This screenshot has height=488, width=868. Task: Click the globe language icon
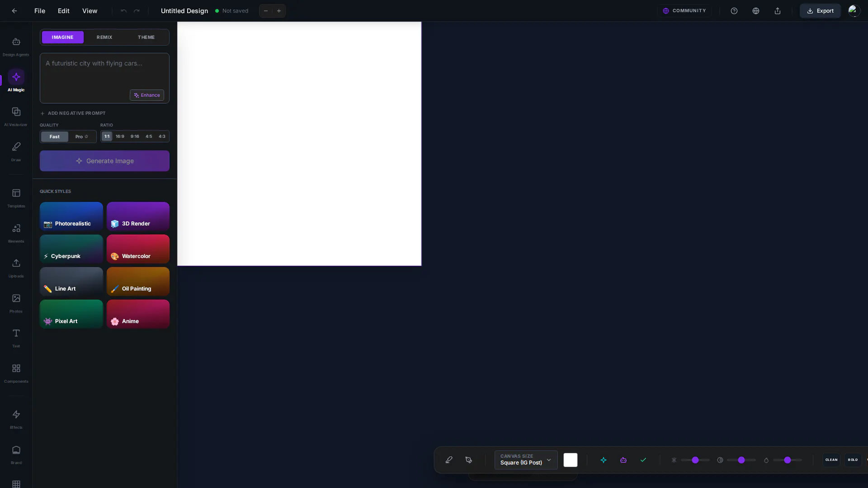(x=756, y=11)
